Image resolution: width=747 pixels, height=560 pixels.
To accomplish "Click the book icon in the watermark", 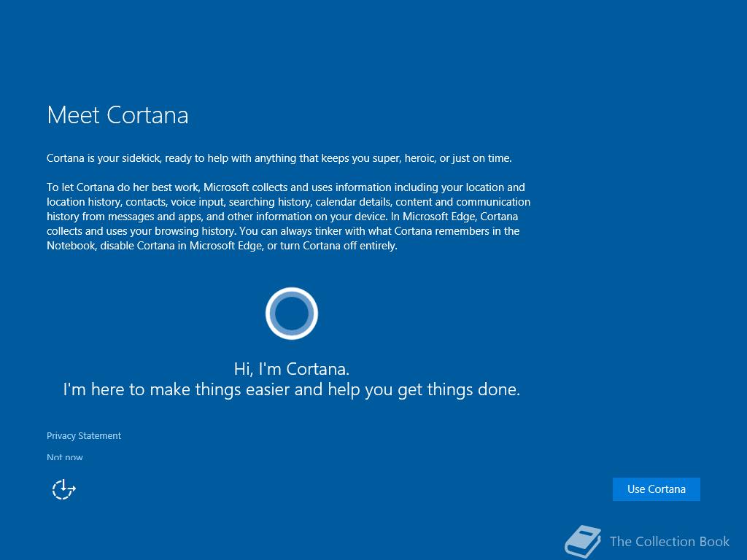I will (583, 542).
